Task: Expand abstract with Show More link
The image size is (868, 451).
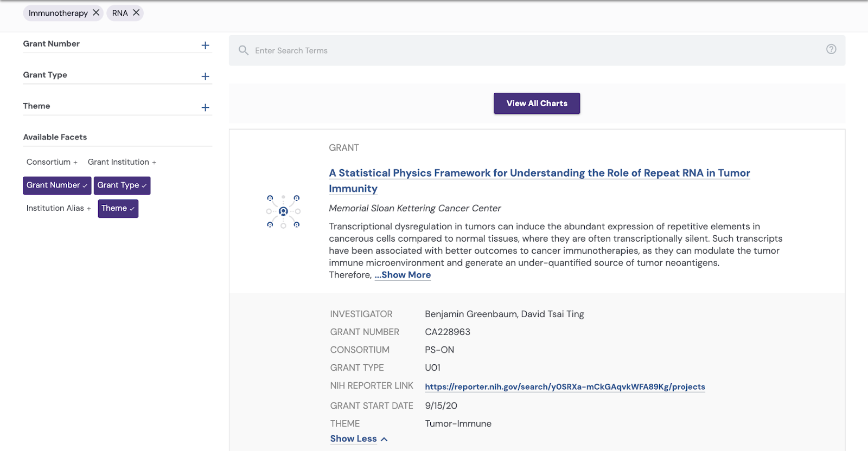Action: pos(403,275)
